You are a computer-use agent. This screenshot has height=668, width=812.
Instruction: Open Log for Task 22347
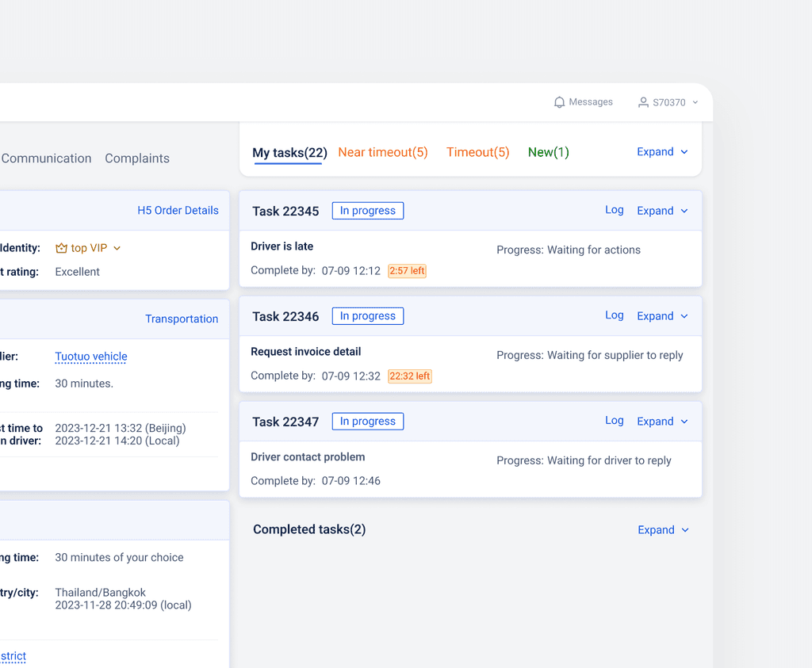[x=615, y=421]
